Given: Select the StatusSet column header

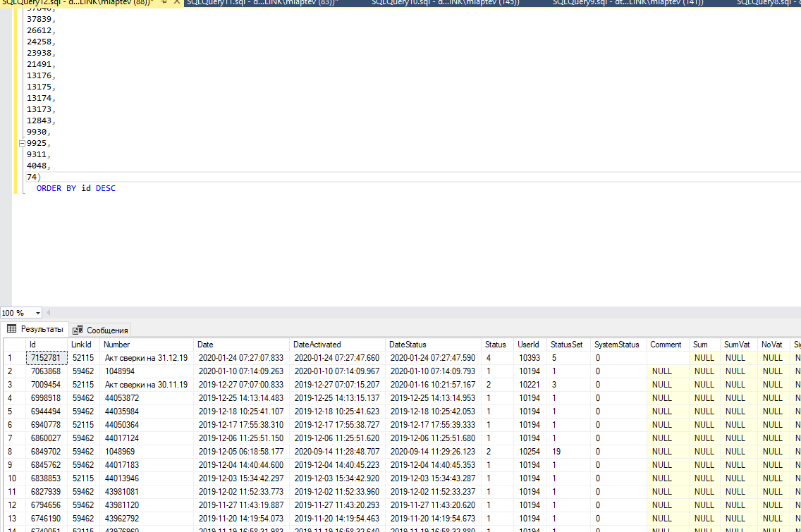Looking at the screenshot, I should [x=568, y=345].
